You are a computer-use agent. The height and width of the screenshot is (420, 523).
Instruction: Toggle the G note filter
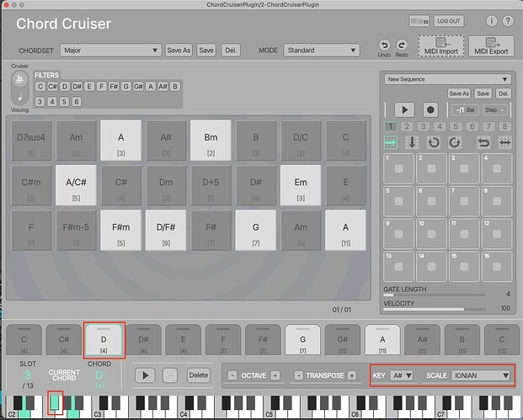tap(125, 87)
